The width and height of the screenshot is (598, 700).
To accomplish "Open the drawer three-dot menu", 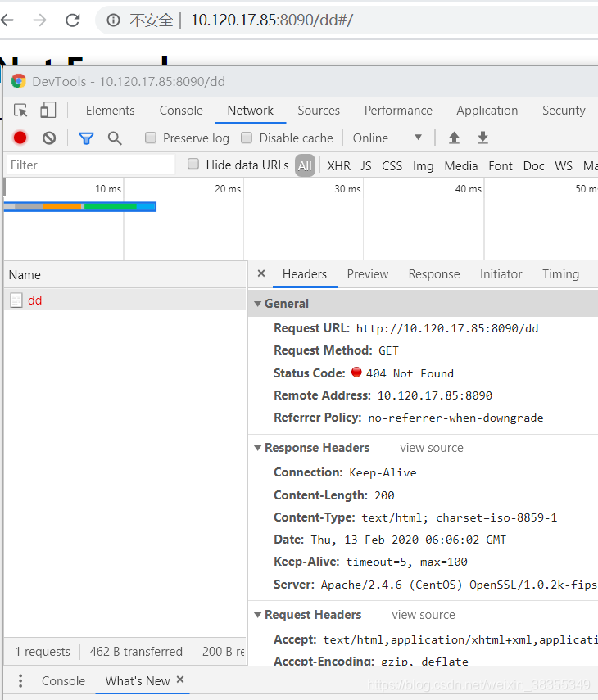I will coord(20,681).
